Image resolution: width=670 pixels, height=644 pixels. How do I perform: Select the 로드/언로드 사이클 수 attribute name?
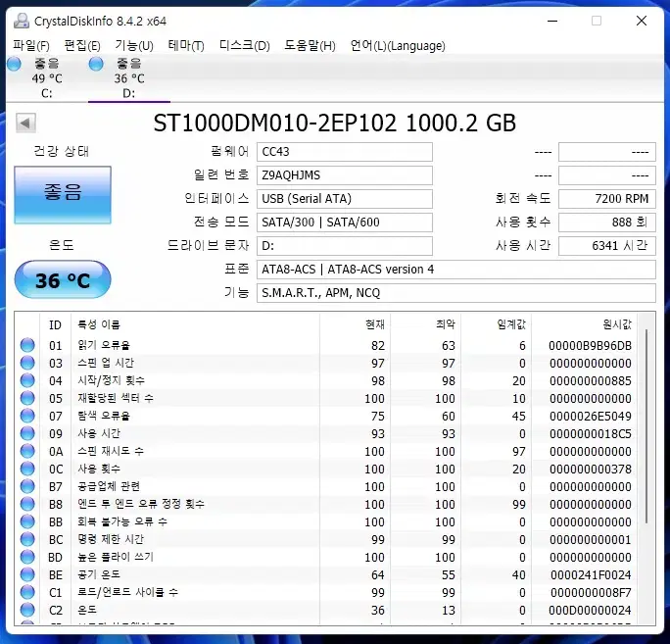127,592
